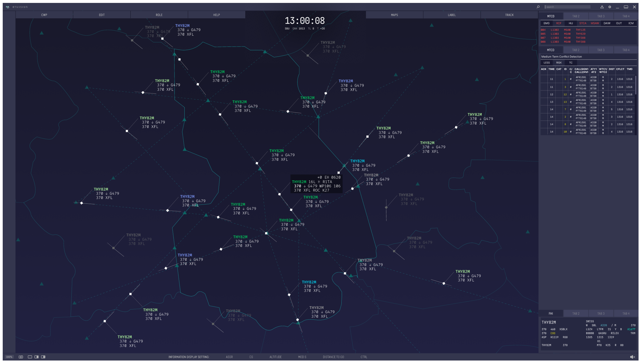Acknowledge the conflict row with ID 3
This screenshot has width=643, height=364.
544,87
